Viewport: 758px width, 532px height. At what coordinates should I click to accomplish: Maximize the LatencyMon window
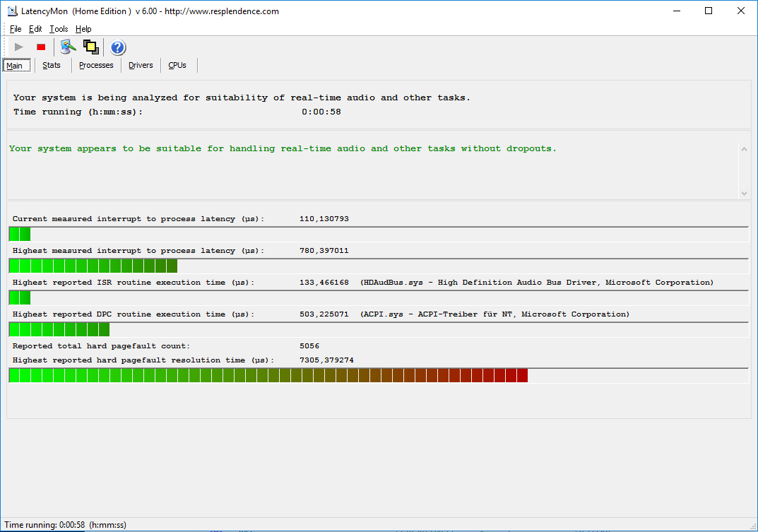click(709, 11)
